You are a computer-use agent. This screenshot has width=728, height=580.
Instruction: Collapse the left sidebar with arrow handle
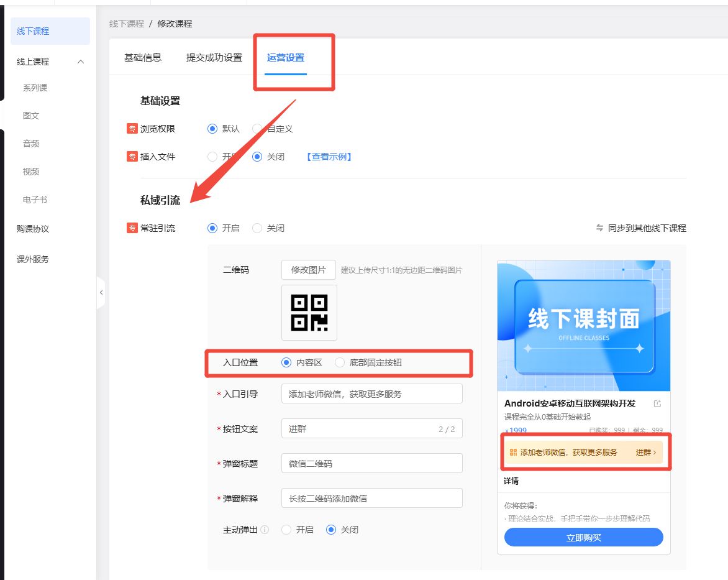pos(101,292)
